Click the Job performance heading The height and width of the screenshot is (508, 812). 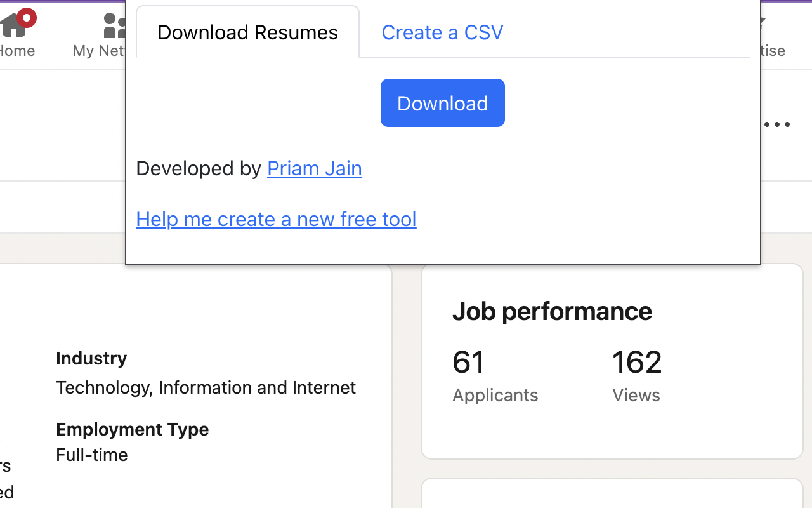click(552, 311)
